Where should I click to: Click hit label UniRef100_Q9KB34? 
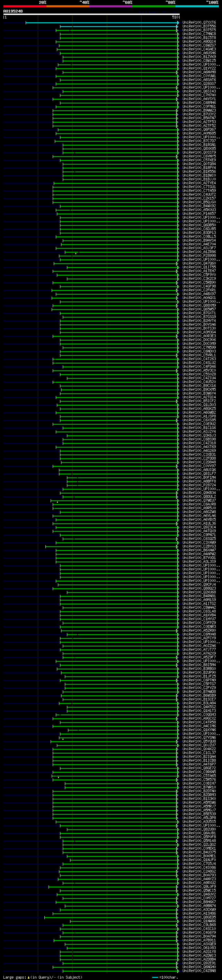199,493
